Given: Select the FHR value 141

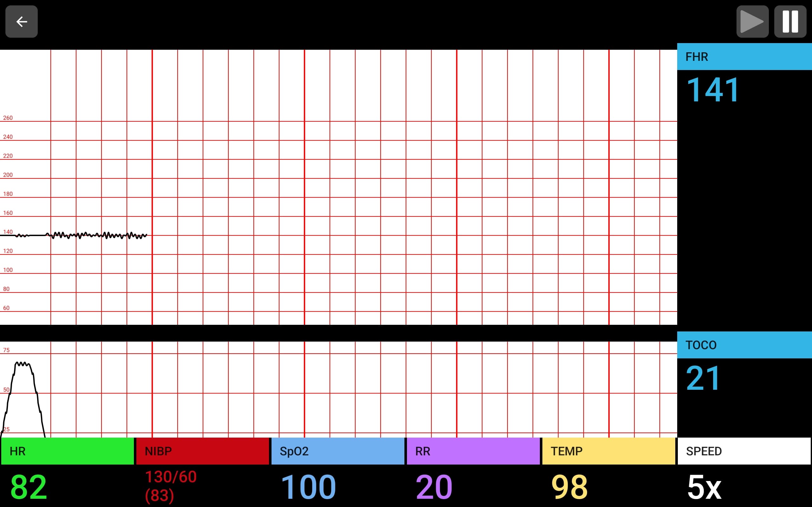Looking at the screenshot, I should [x=712, y=88].
